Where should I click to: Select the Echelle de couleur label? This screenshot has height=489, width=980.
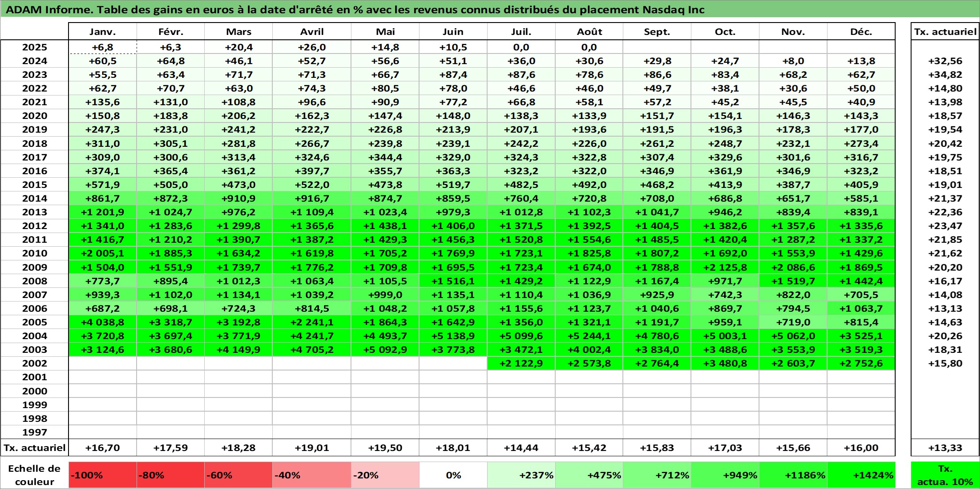(34, 475)
